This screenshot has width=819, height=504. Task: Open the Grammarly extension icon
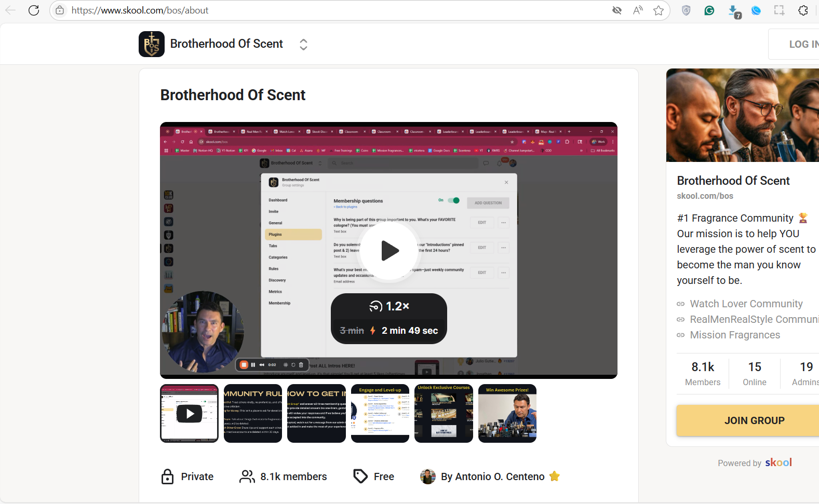click(709, 10)
